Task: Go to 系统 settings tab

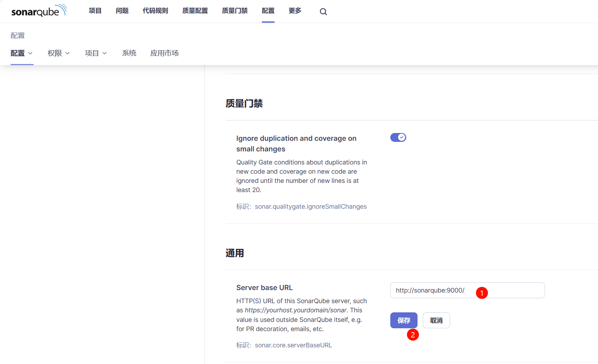Action: 129,53
